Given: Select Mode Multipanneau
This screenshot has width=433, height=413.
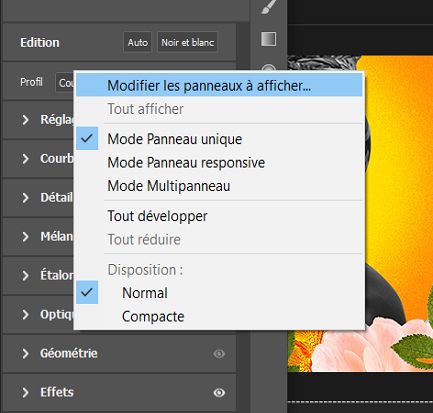Looking at the screenshot, I should coord(219,186).
